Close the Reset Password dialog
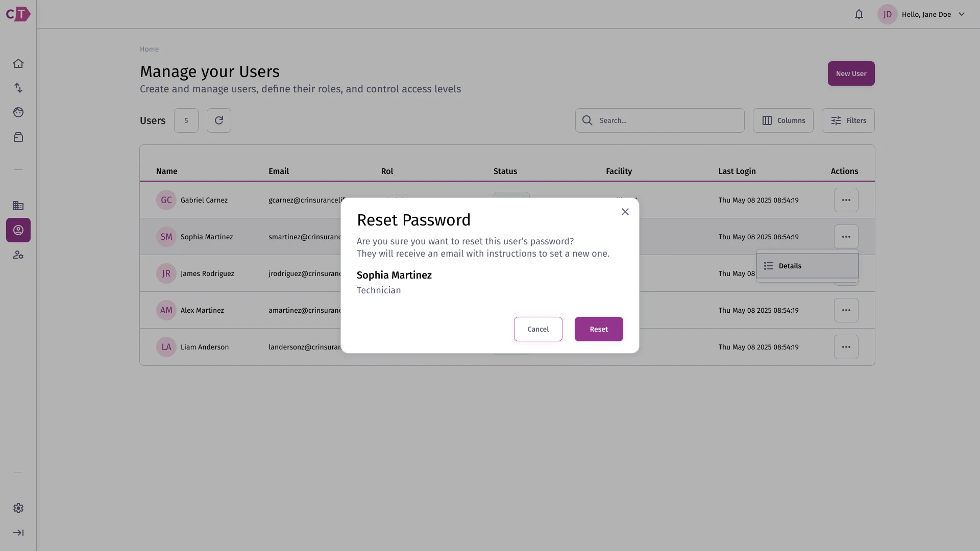This screenshot has height=551, width=980. (x=625, y=212)
